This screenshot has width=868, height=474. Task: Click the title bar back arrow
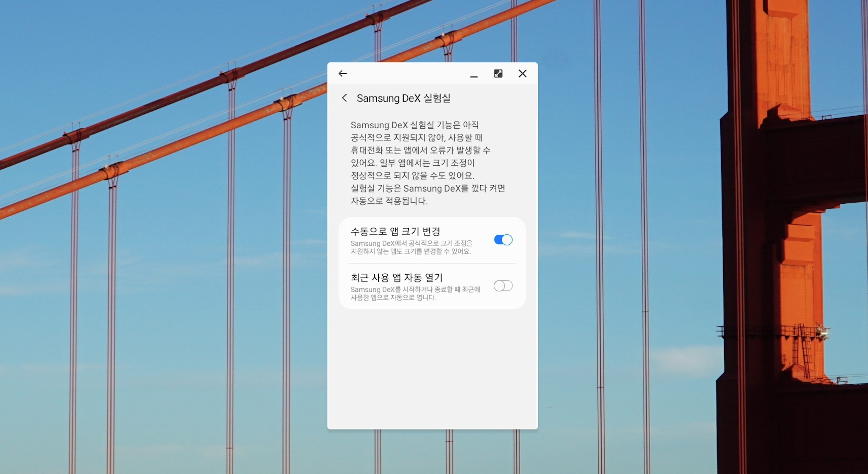pyautogui.click(x=342, y=73)
